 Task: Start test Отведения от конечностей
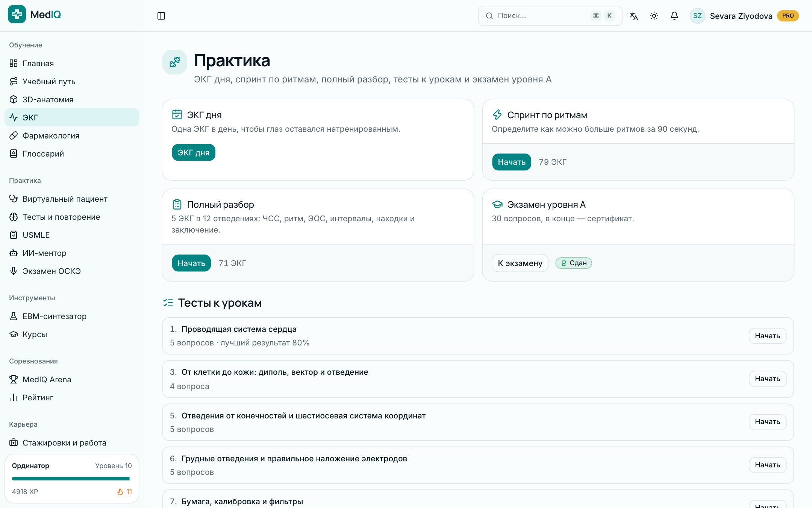tap(767, 421)
